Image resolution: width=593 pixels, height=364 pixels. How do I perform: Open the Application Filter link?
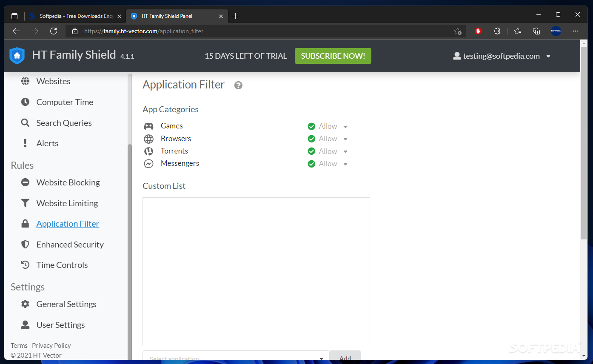[x=68, y=224]
